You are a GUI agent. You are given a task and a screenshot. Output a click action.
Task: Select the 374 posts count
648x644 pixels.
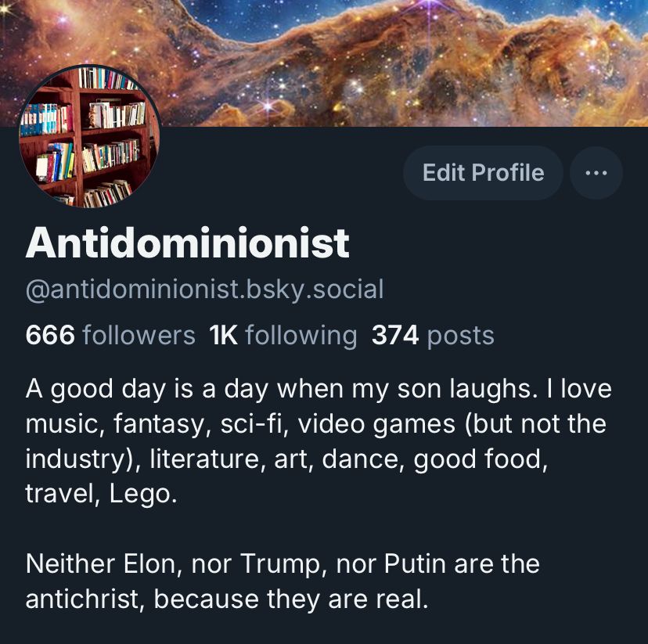[x=433, y=335]
